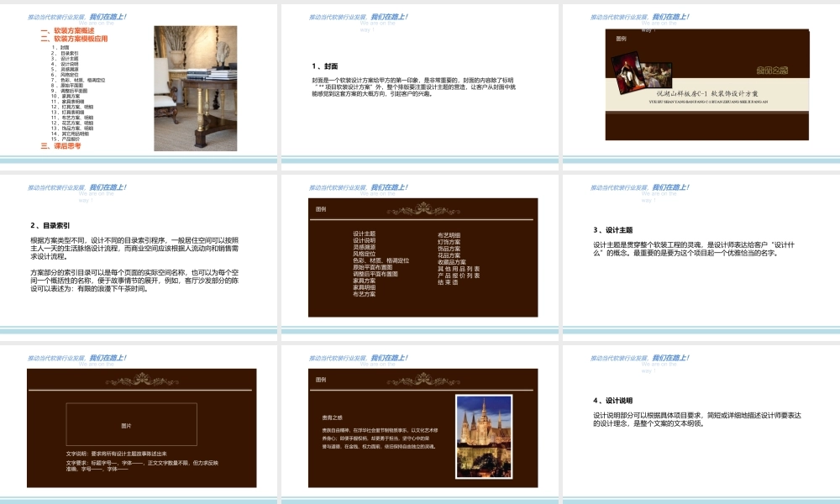Click "悦湖山样板房C-1 软装饰设计方案" cover title
840x504 pixels.
click(707, 93)
